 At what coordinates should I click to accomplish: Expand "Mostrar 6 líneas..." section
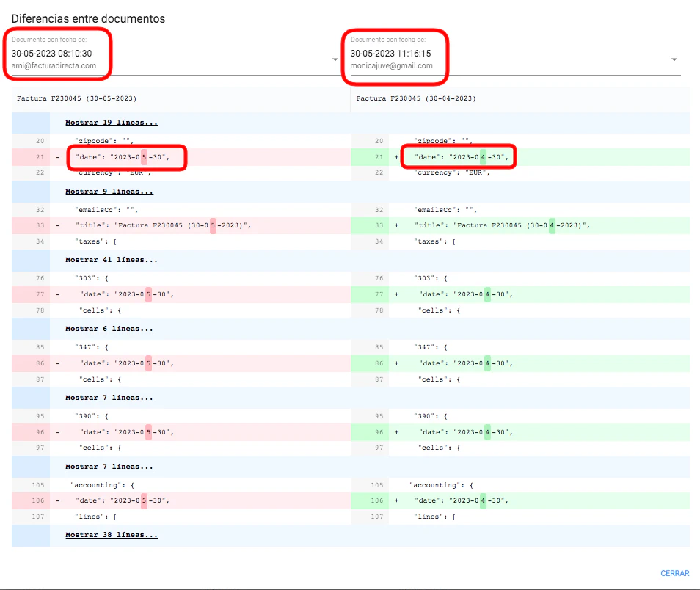pyautogui.click(x=109, y=329)
